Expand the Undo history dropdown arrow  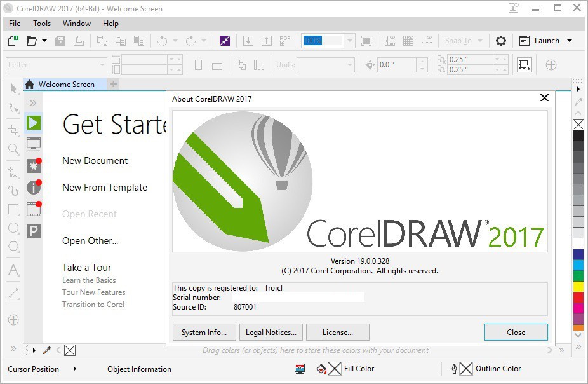coord(175,41)
